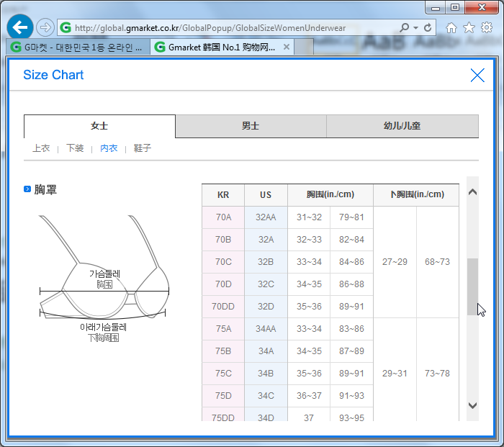Select the 75A size cell
The width and height of the screenshot is (504, 447).
click(x=223, y=329)
